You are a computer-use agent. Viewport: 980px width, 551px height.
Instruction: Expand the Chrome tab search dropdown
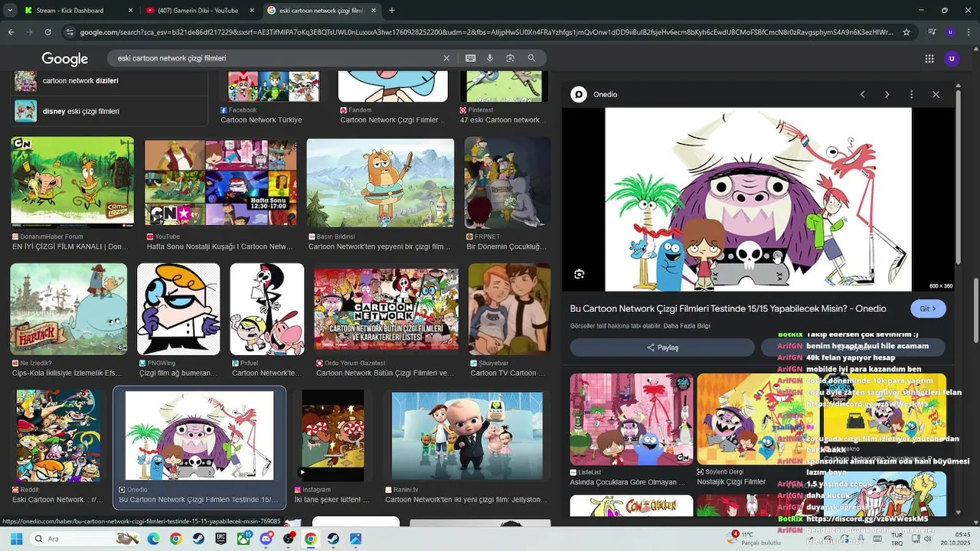coord(10,10)
